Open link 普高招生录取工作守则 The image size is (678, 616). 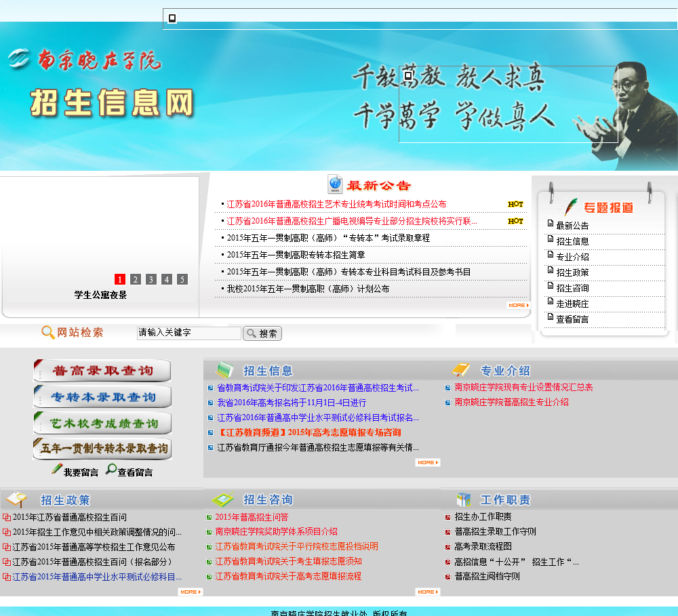495,532
